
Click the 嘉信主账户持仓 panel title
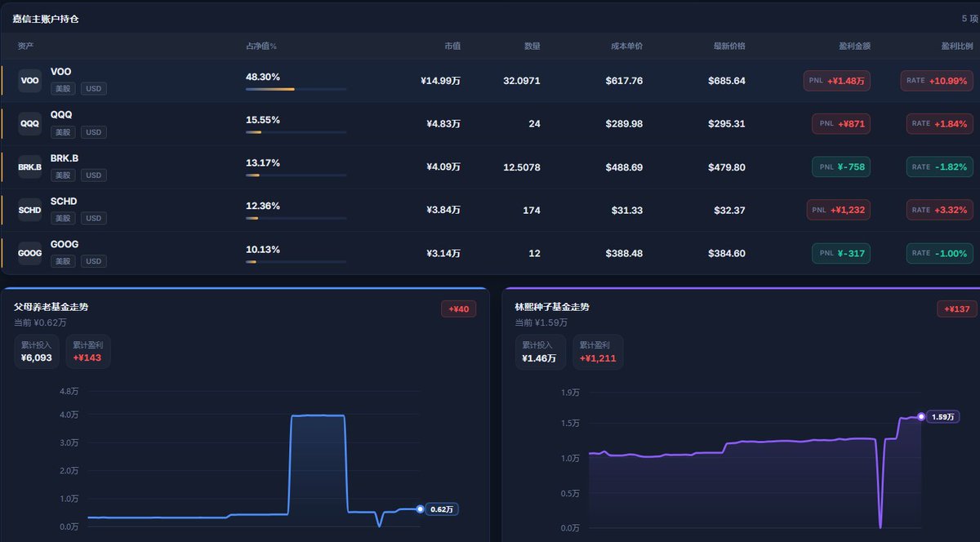(x=46, y=19)
